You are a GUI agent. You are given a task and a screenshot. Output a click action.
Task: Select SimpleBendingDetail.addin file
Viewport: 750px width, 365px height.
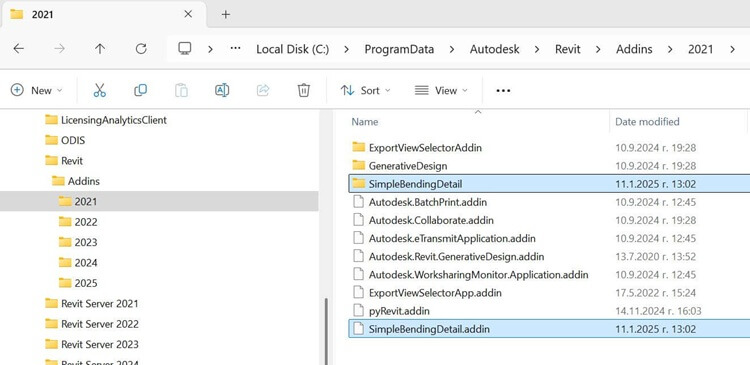click(x=549, y=329)
